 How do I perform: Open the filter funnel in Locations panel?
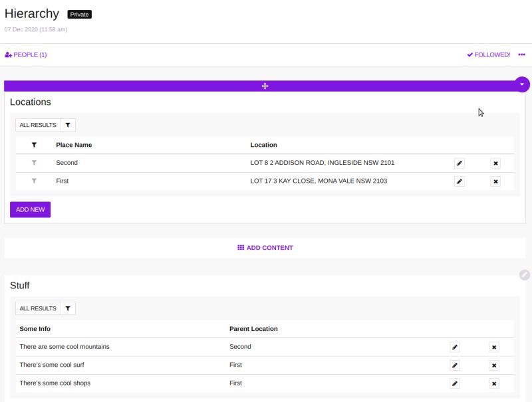point(67,125)
